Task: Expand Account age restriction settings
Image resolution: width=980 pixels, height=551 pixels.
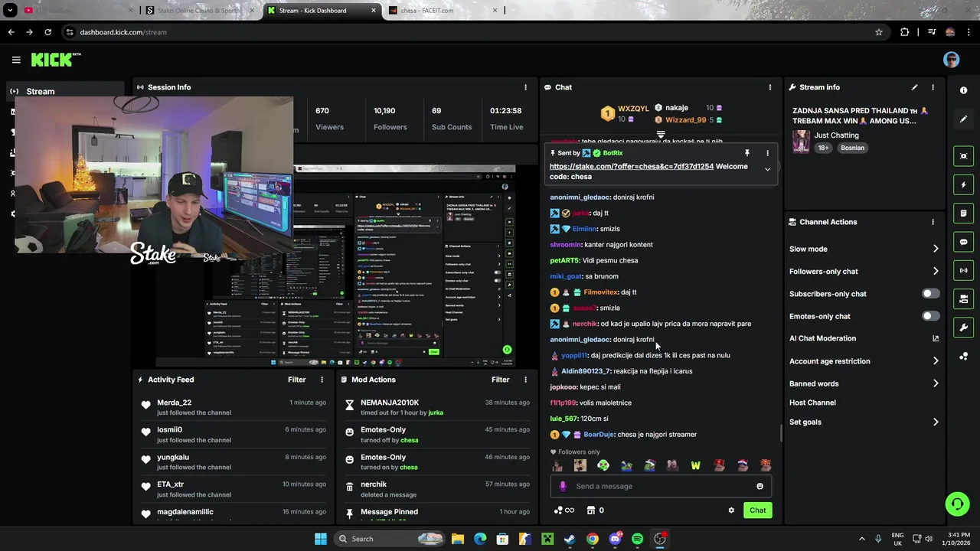Action: click(x=936, y=361)
